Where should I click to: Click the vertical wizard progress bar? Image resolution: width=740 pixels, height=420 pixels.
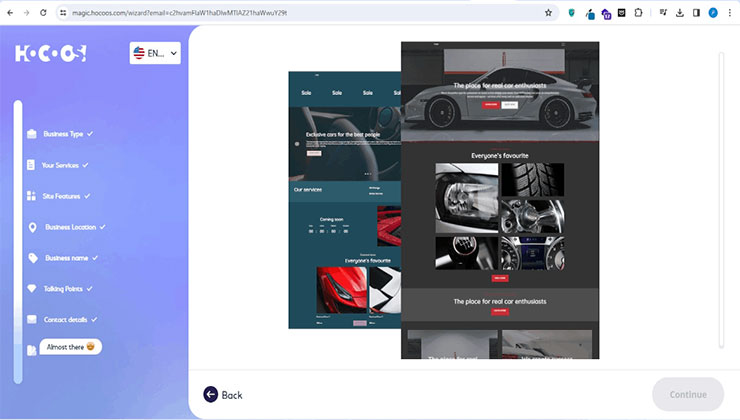(x=18, y=242)
